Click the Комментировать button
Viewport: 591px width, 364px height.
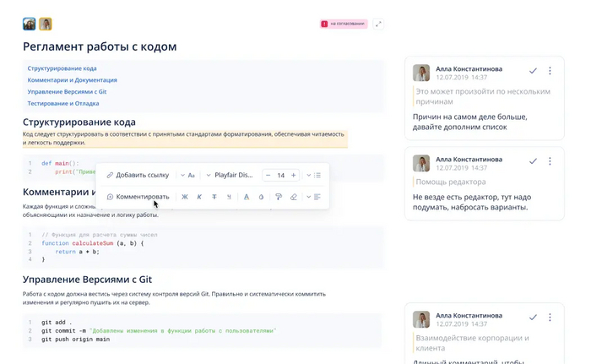(138, 197)
